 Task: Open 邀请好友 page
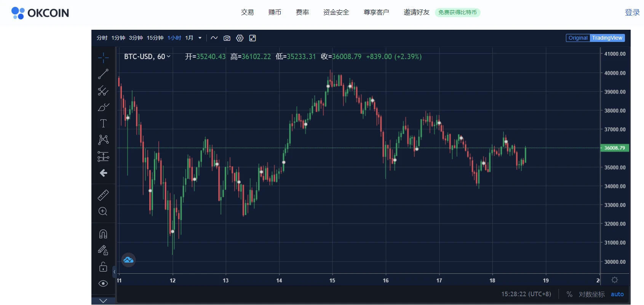click(x=416, y=12)
